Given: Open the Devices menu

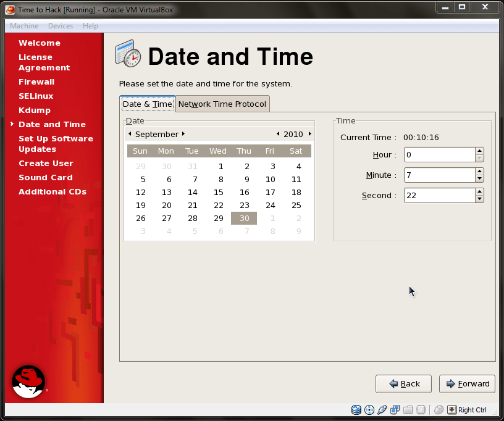Looking at the screenshot, I should pos(61,26).
